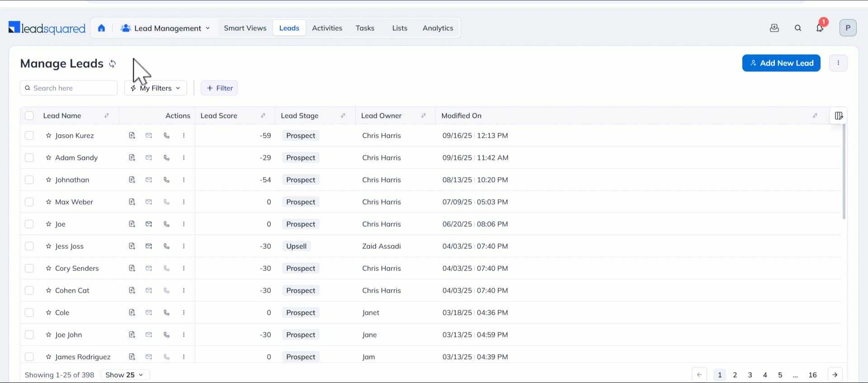Click the home icon in navigation bar
The image size is (868, 383).
point(101,28)
